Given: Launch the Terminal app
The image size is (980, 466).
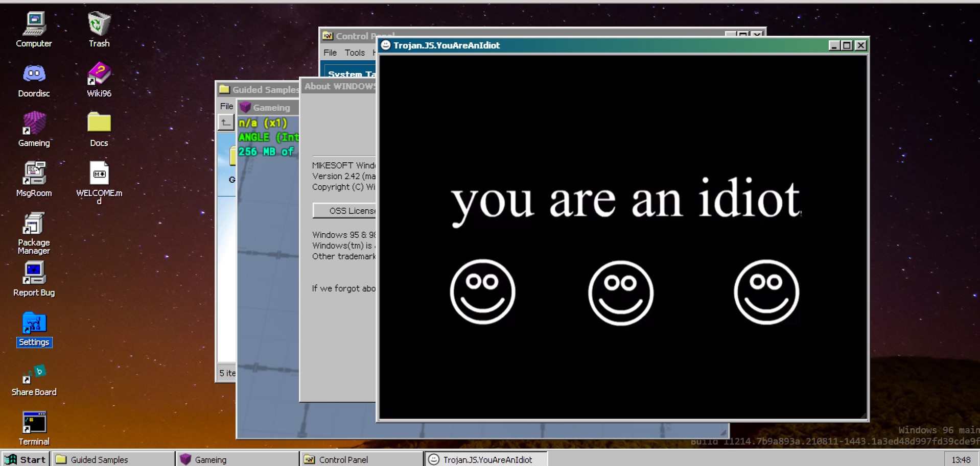Looking at the screenshot, I should point(34,424).
